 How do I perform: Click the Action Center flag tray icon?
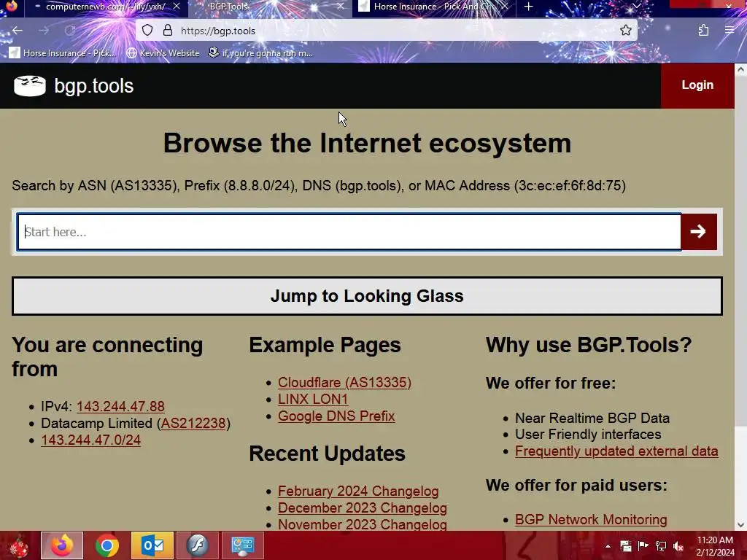click(643, 546)
